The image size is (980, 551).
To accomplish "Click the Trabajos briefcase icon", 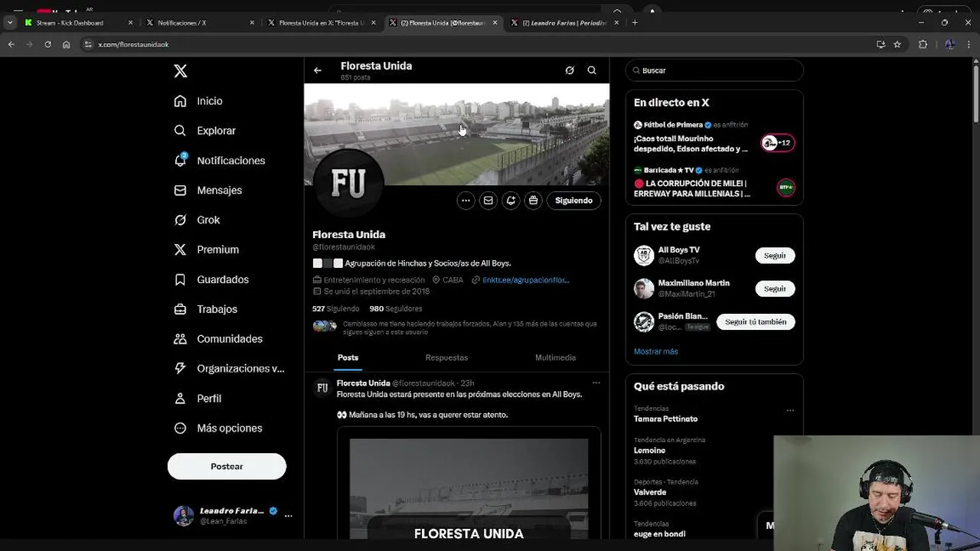I will click(x=180, y=309).
